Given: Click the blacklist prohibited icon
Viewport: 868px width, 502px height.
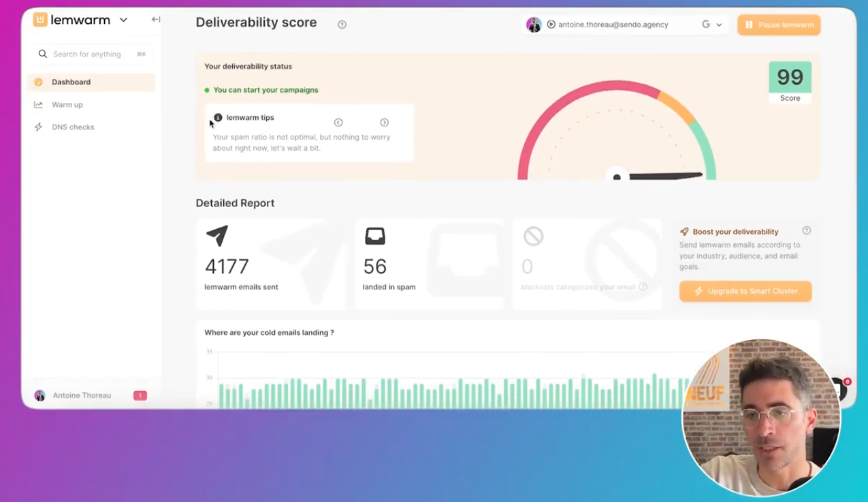Looking at the screenshot, I should click(x=533, y=236).
